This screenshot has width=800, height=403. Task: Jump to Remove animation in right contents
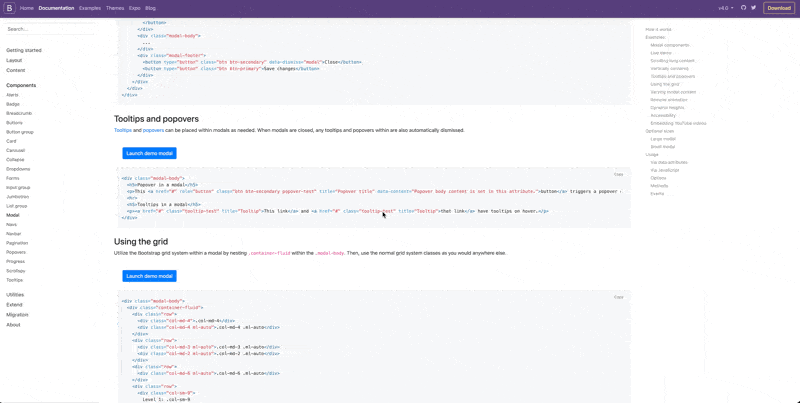coord(667,100)
